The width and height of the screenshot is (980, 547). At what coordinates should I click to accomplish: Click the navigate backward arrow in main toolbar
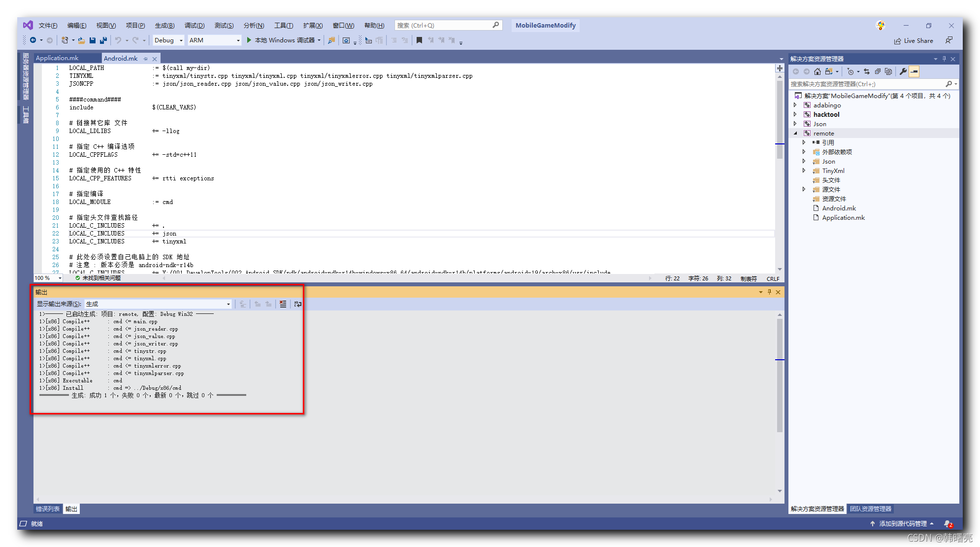pos(33,40)
